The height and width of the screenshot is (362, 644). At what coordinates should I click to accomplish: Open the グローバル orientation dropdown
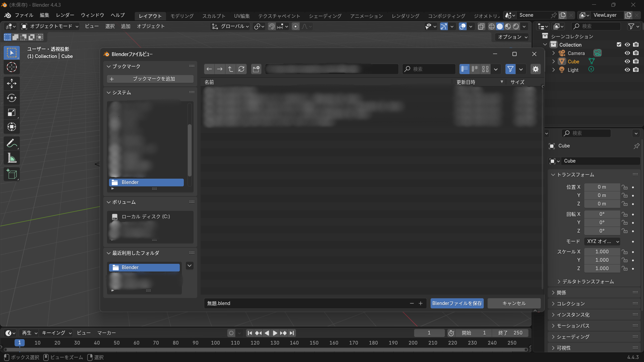point(230,26)
